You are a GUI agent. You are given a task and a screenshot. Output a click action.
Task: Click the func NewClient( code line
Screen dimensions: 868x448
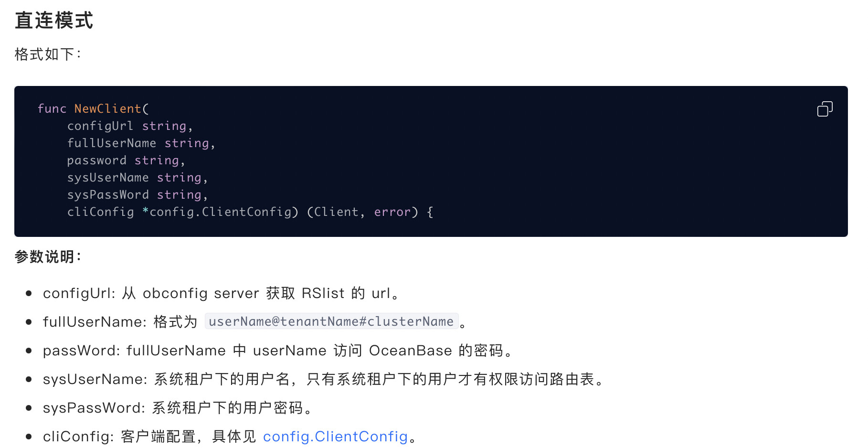[x=93, y=109]
